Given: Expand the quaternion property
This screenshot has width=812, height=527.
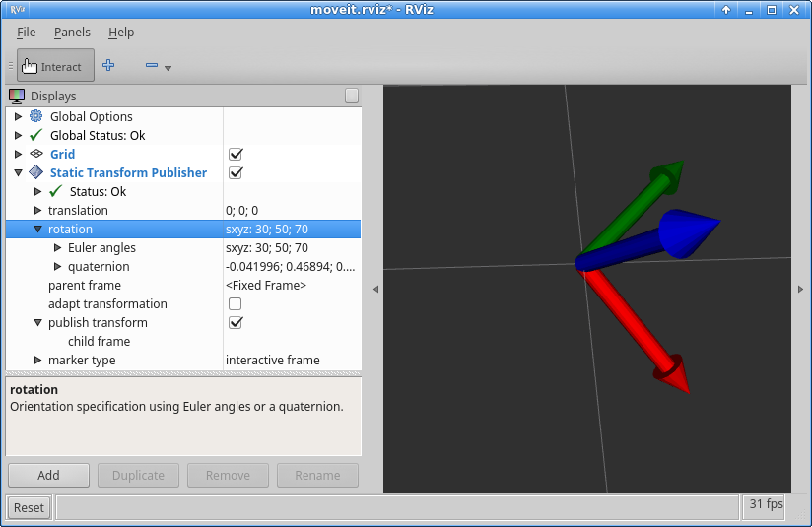Looking at the screenshot, I should [57, 267].
